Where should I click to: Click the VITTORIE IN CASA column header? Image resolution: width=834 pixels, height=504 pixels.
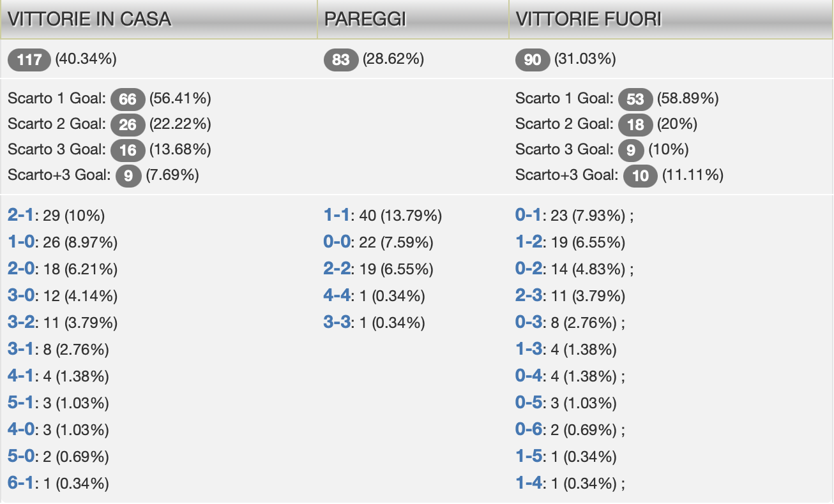(x=89, y=19)
